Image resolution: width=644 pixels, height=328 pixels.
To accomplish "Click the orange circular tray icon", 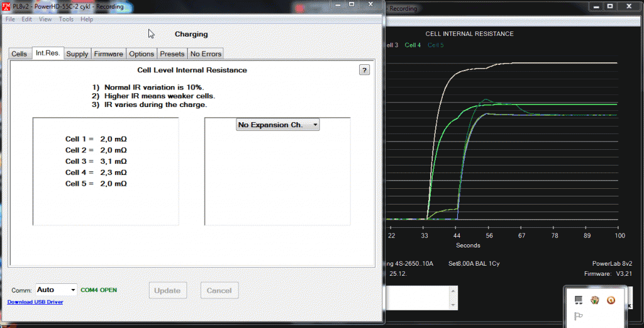I will pyautogui.click(x=610, y=300).
